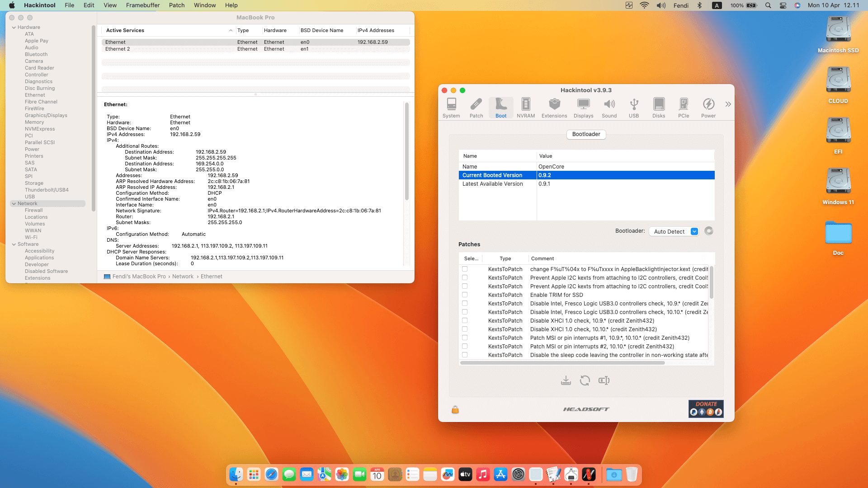
Task: Open the Sound section in Hackintool
Action: pyautogui.click(x=609, y=108)
